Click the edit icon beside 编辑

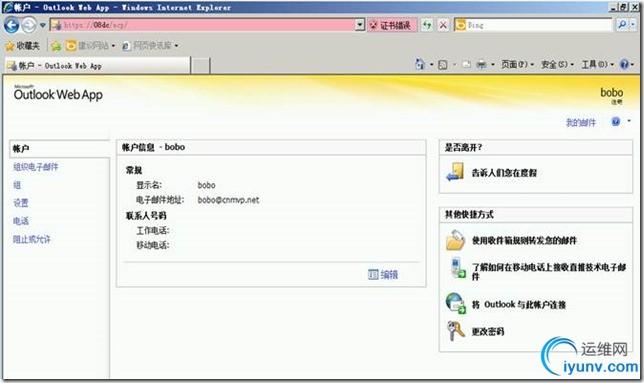point(373,275)
